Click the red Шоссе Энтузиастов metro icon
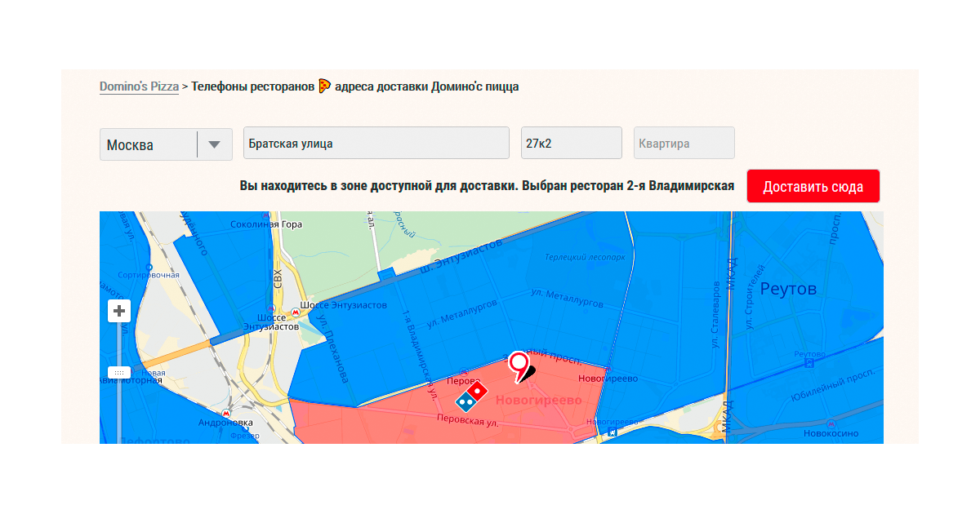 click(x=295, y=312)
